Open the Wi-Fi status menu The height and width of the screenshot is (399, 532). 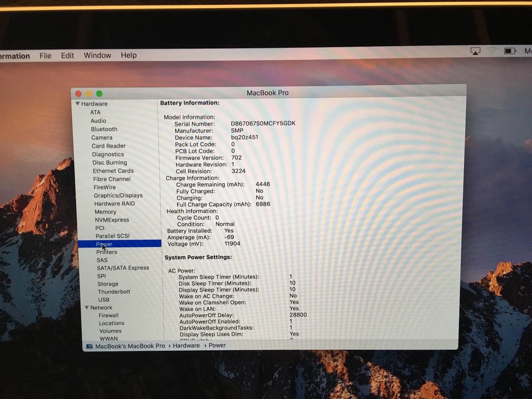point(492,51)
